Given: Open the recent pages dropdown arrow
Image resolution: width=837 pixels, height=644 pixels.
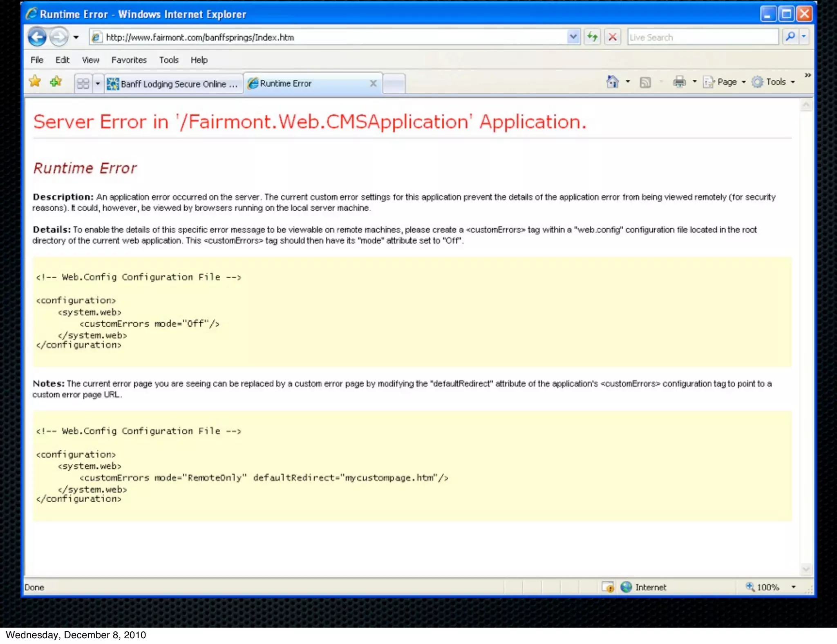Looking at the screenshot, I should [x=76, y=38].
